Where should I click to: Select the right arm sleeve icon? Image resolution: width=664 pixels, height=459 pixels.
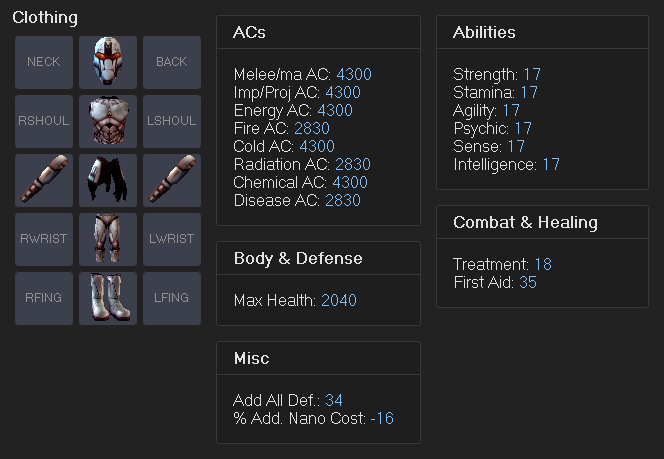[44, 180]
